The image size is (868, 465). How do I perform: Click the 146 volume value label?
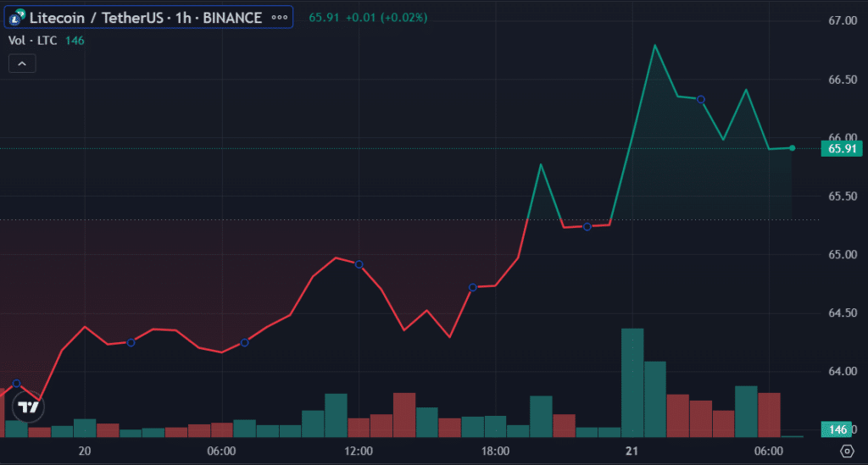(x=837, y=429)
